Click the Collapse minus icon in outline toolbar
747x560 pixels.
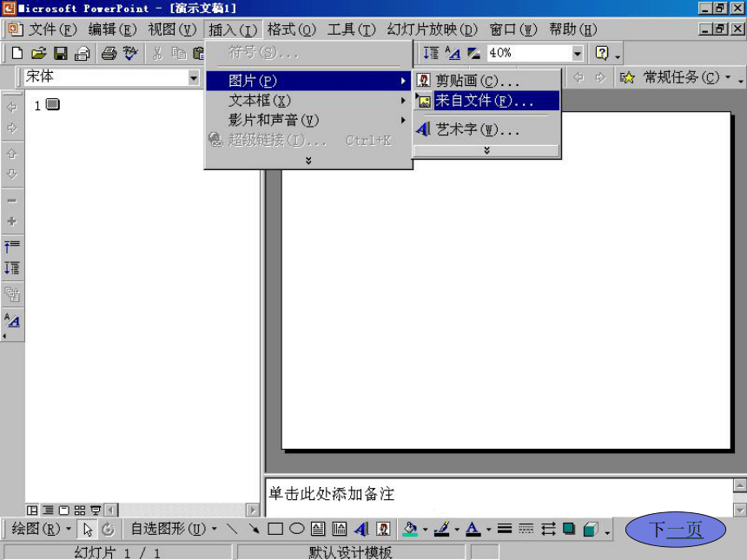tap(12, 201)
